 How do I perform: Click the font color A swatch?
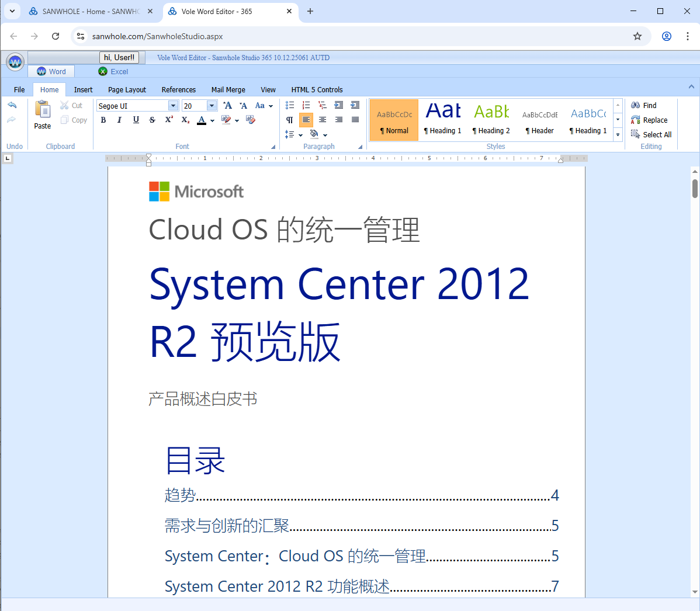coord(202,120)
